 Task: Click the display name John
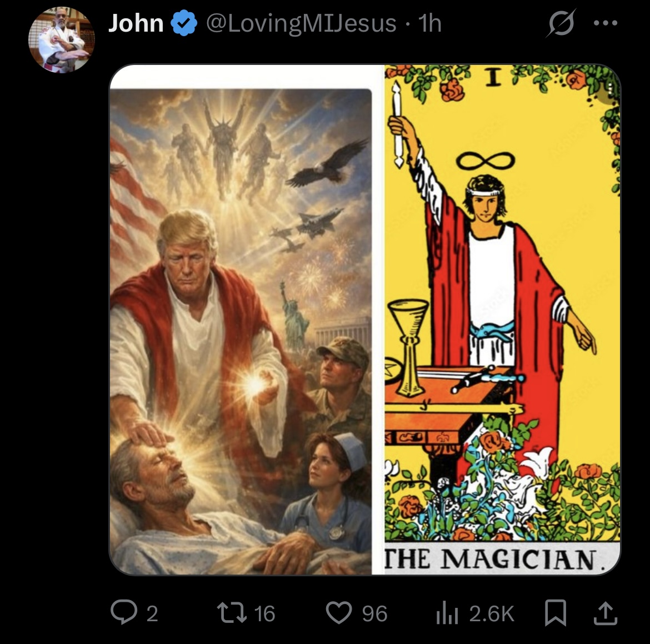click(x=136, y=23)
